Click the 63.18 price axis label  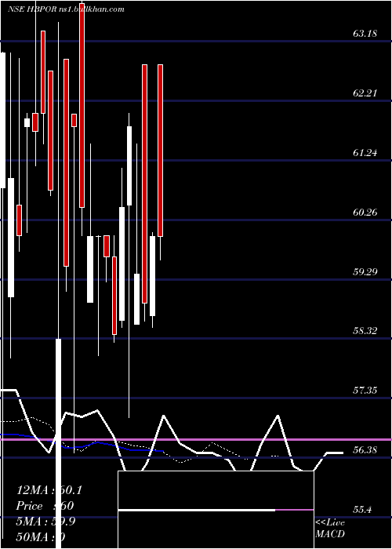click(x=365, y=34)
